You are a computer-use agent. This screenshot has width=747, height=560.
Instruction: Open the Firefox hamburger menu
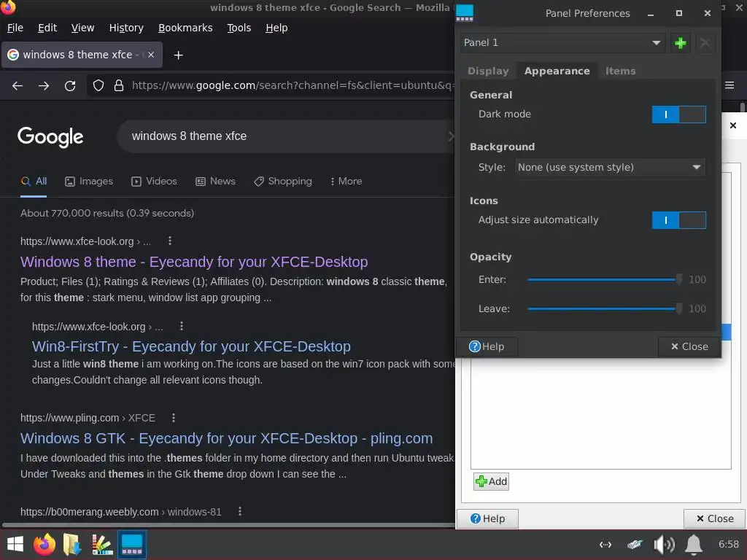point(729,85)
